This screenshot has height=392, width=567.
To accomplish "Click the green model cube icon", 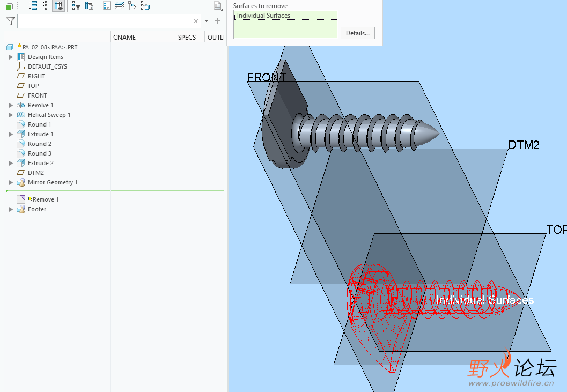I will [x=10, y=6].
